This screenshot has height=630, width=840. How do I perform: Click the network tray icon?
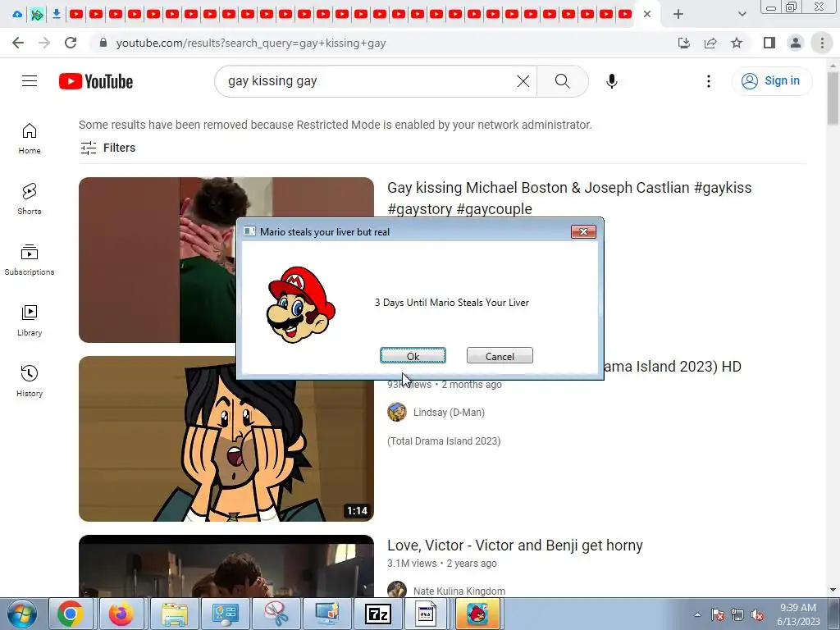click(737, 615)
